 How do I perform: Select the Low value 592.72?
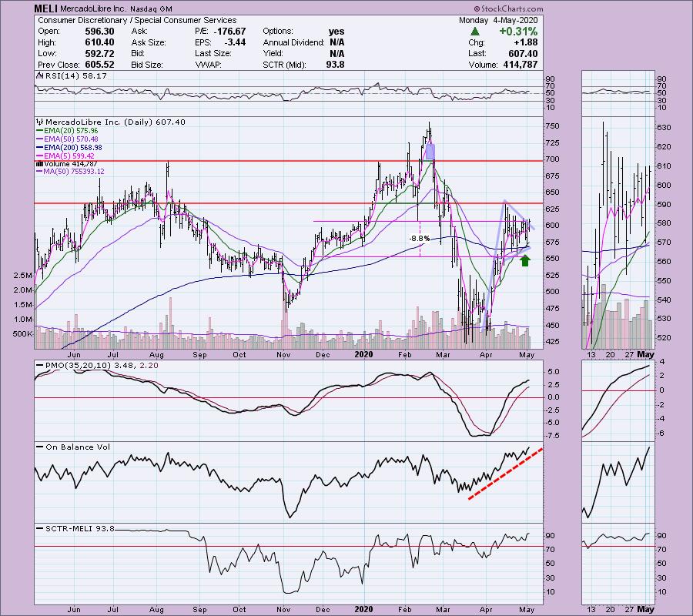[x=99, y=53]
